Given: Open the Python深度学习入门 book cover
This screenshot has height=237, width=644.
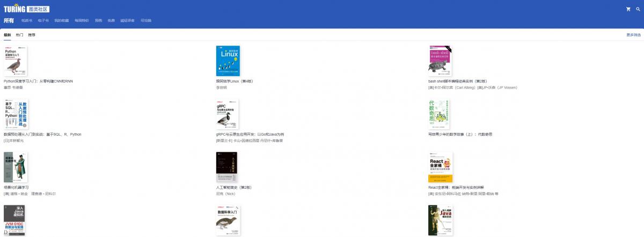Looking at the screenshot, I should point(16,61).
